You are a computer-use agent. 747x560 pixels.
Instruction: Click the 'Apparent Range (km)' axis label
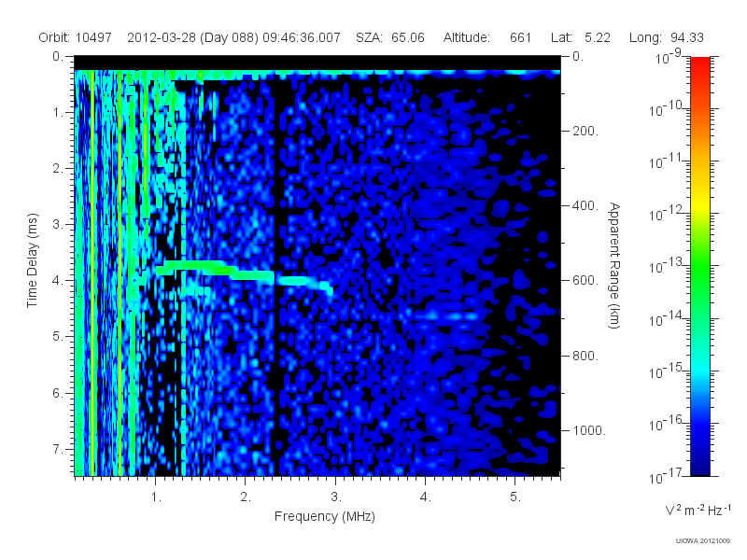point(614,265)
